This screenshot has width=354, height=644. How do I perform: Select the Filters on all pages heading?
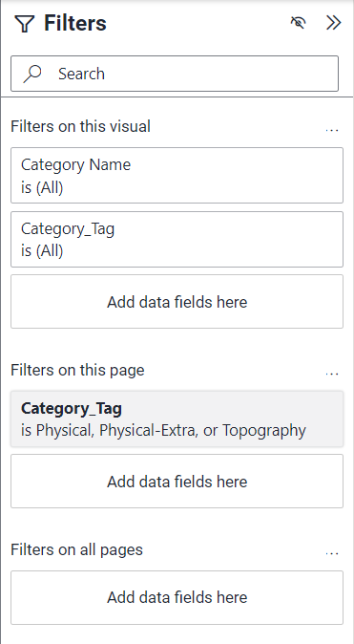click(x=76, y=549)
